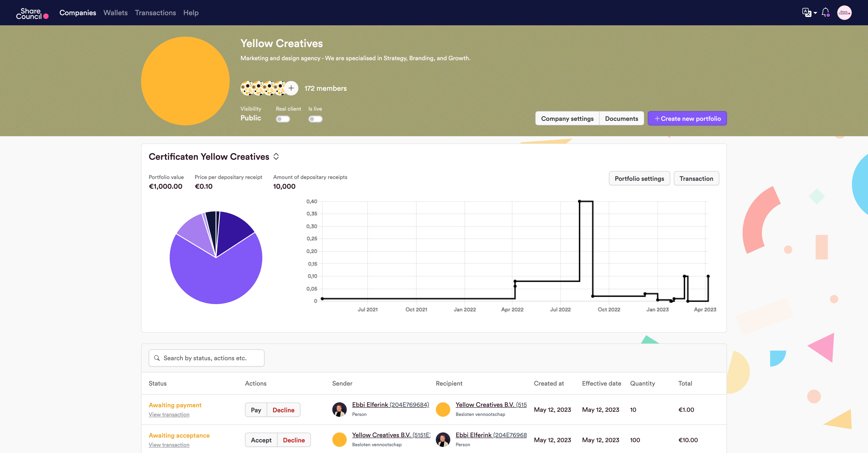Click the search magnifier icon
Viewport: 868px width, 453px height.
pos(157,358)
